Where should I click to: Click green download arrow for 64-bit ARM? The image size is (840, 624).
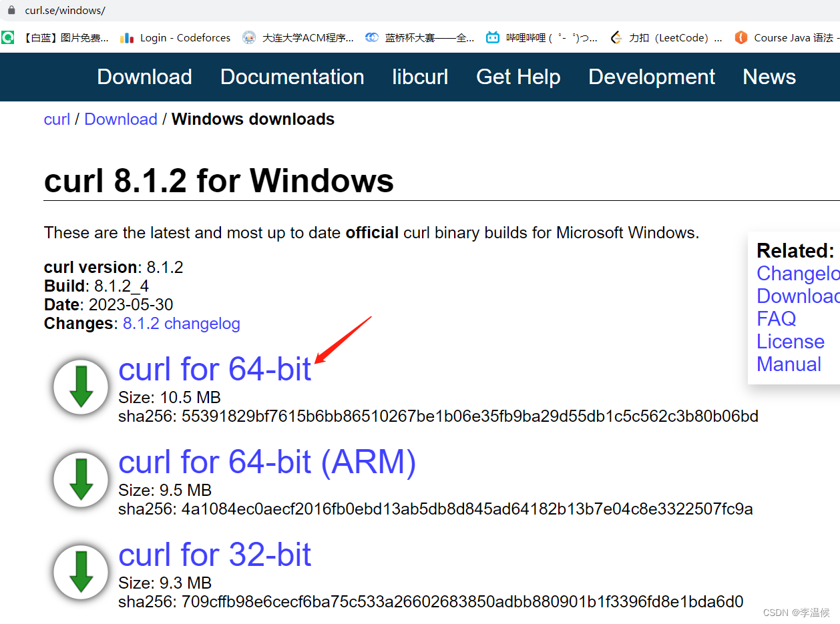[81, 480]
